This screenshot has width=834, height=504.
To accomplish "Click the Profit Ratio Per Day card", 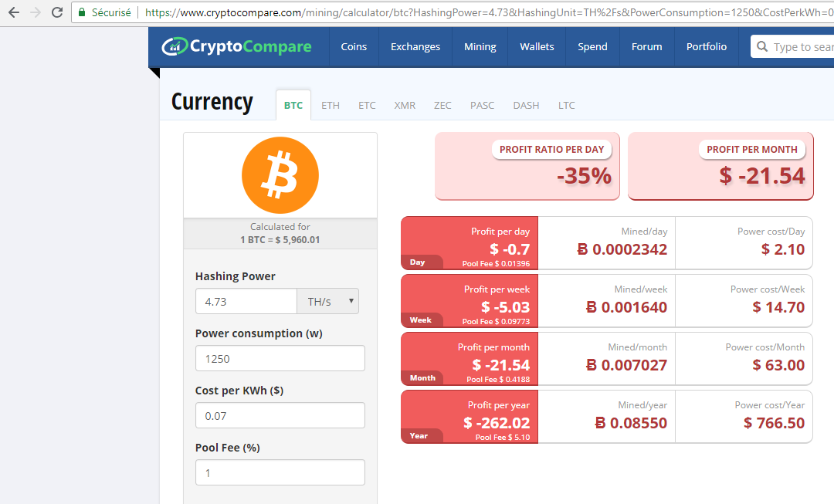I will 527,166.
